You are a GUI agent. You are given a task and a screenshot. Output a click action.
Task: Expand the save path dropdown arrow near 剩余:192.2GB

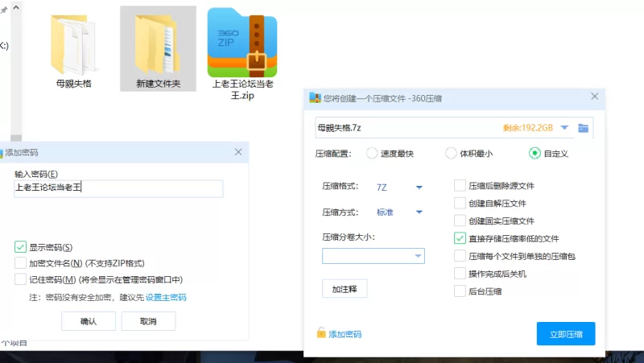pyautogui.click(x=565, y=128)
